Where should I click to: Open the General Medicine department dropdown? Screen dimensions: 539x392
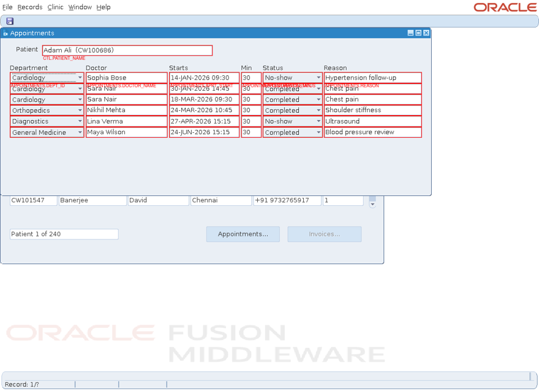[x=80, y=132]
